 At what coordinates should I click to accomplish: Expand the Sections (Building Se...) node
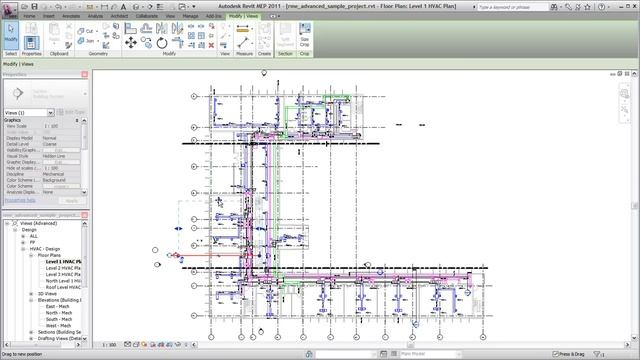[x=31, y=332]
